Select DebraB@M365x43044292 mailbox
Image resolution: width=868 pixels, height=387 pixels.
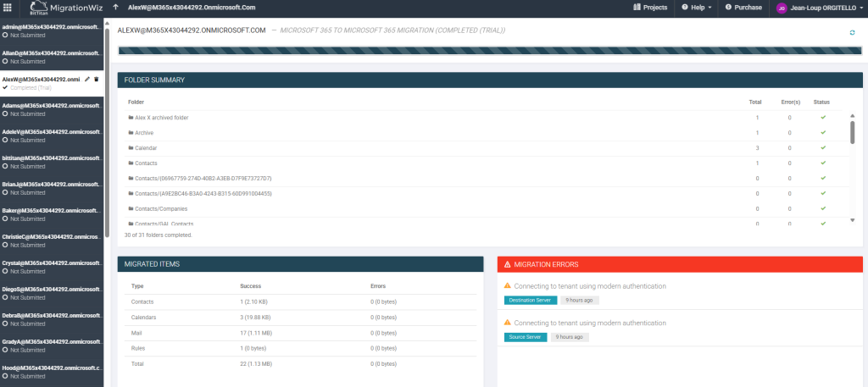pos(52,319)
